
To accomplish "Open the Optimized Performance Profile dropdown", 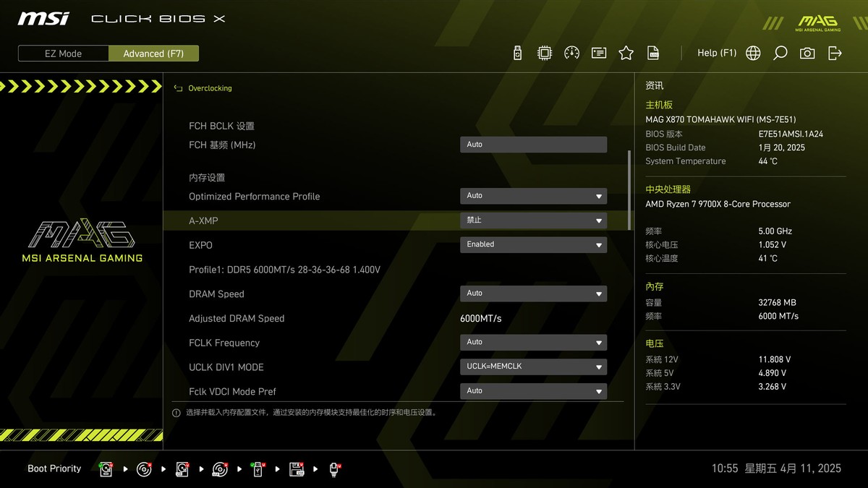I will click(x=533, y=196).
